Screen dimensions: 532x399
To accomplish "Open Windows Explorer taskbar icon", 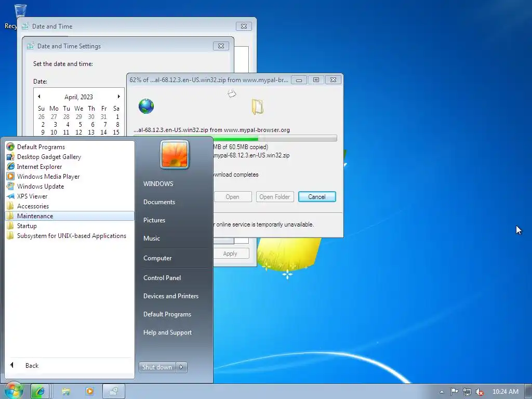I will 66,391.
